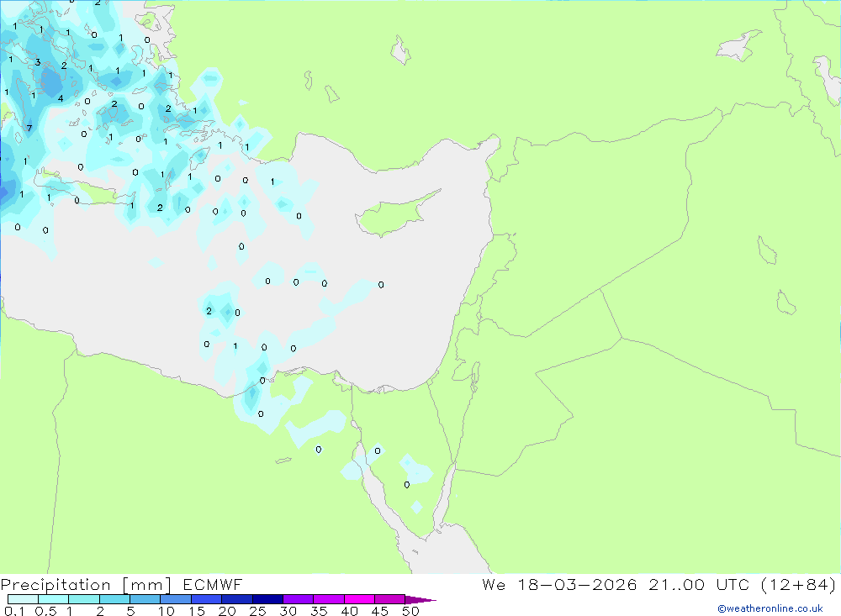Pick the legend swatch between 0.1 and 0.5
The image size is (841, 616).
coord(24,600)
